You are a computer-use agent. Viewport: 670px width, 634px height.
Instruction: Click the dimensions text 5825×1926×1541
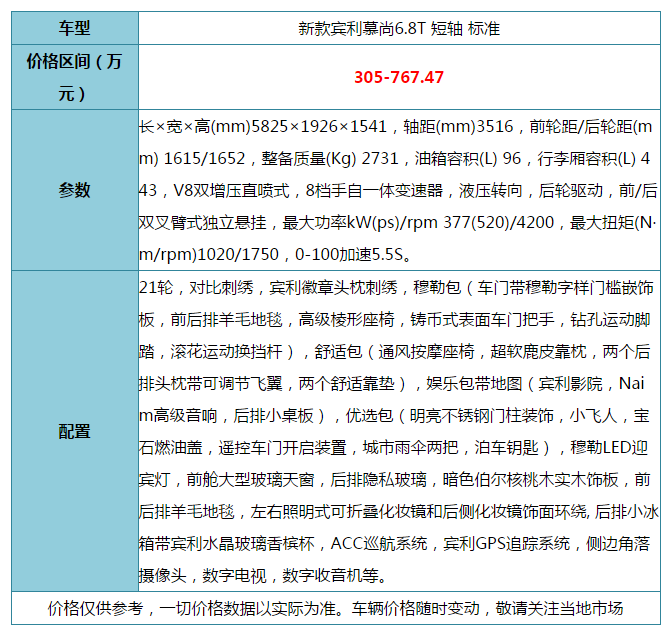pyautogui.click(x=319, y=126)
